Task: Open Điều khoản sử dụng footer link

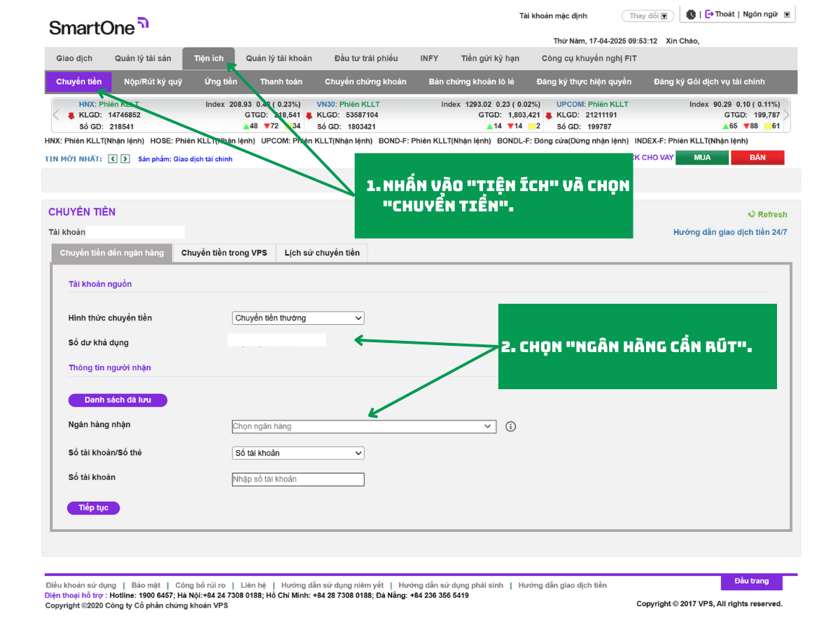Action: coord(80,585)
